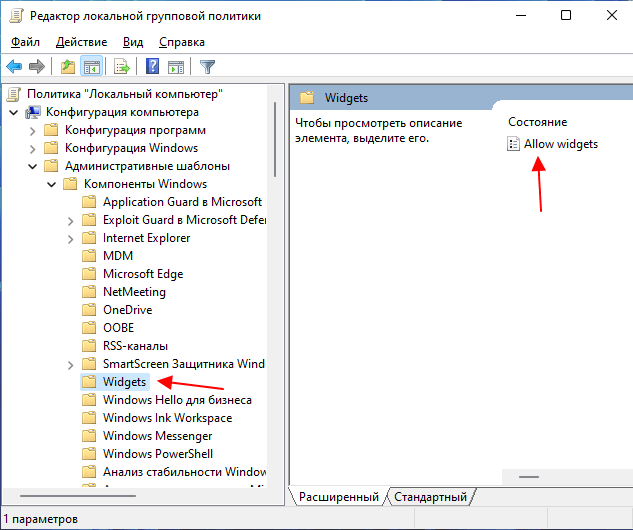Open the Справка menu
Viewport: 633px width, 530px height.
click(x=182, y=42)
